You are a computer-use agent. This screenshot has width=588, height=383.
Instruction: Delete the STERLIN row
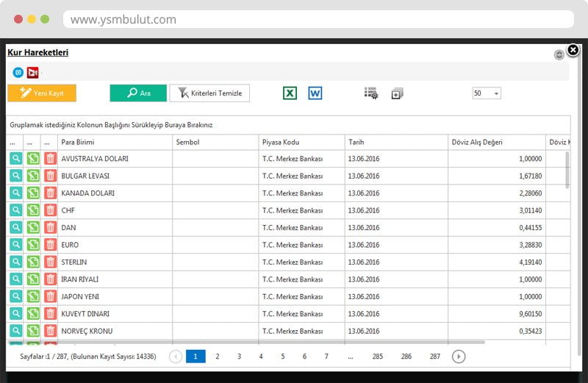click(x=50, y=262)
